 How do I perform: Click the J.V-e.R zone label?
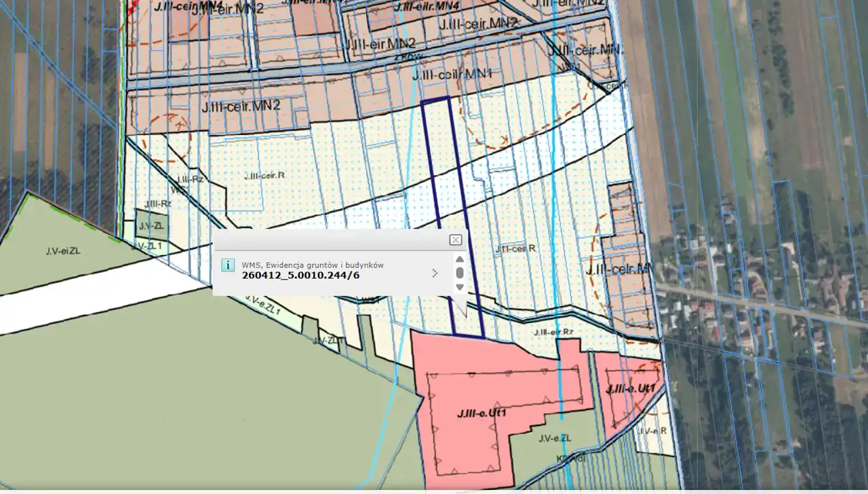655,431
